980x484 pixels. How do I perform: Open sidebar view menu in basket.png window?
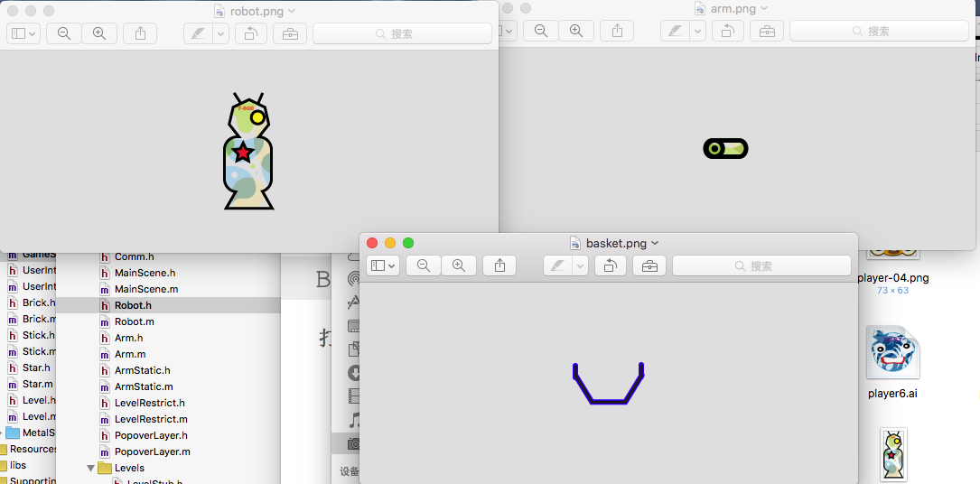(x=383, y=265)
